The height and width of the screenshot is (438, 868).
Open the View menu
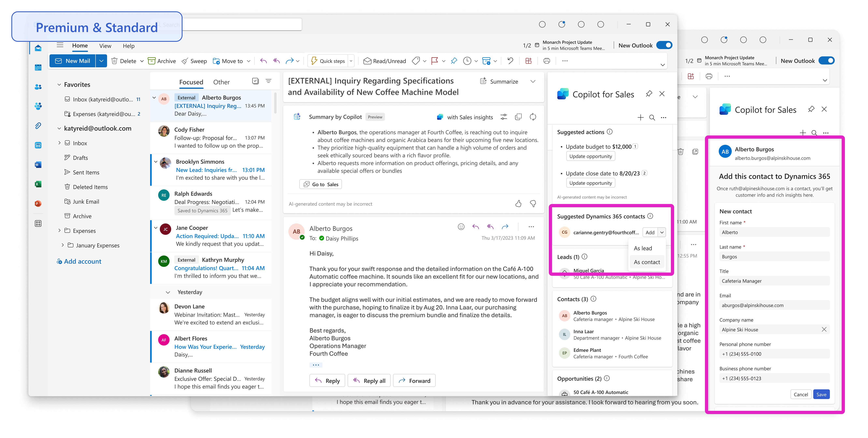[x=105, y=46]
